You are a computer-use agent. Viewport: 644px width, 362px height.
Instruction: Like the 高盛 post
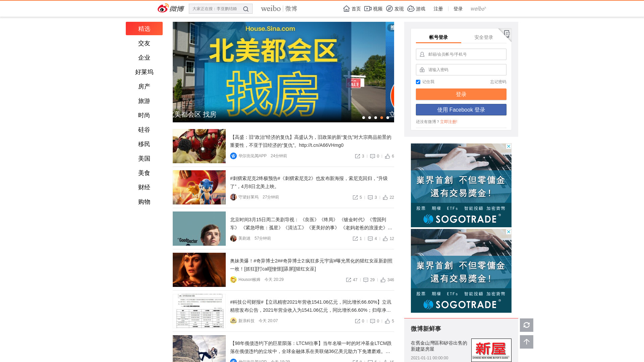(x=387, y=156)
